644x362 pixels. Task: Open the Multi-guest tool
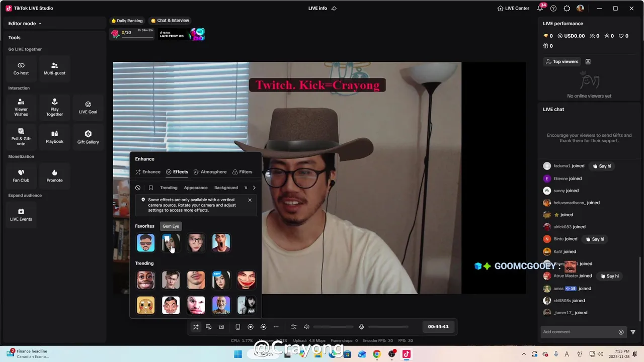click(x=54, y=68)
